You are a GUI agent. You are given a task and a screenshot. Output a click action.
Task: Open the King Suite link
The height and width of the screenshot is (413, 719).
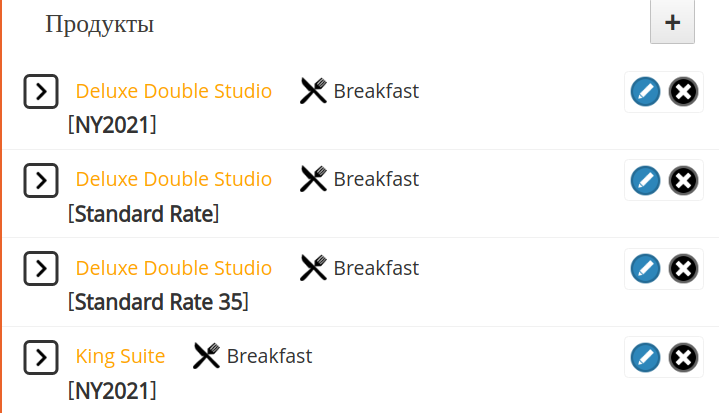point(120,356)
